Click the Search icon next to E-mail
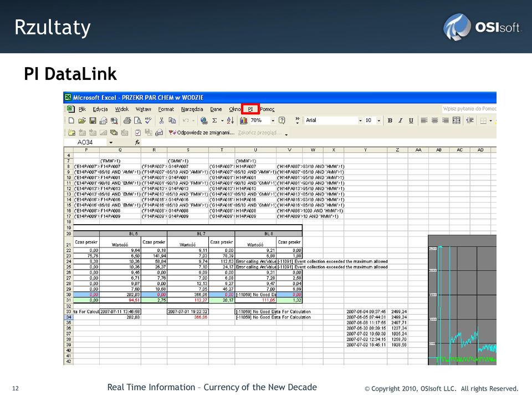The image size is (532, 395). coord(114,120)
